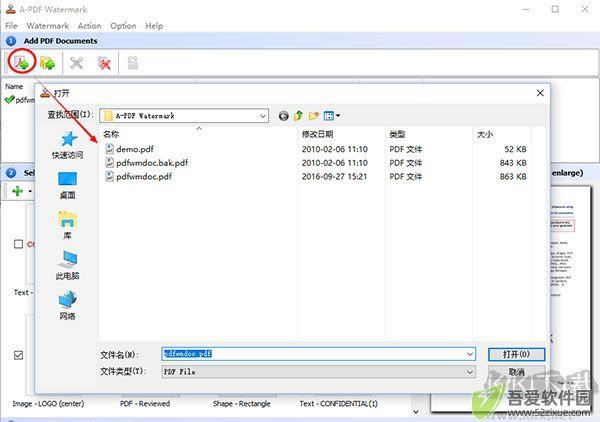
Task: Select Image - LOGO (center) watermark item
Action: coord(48,403)
